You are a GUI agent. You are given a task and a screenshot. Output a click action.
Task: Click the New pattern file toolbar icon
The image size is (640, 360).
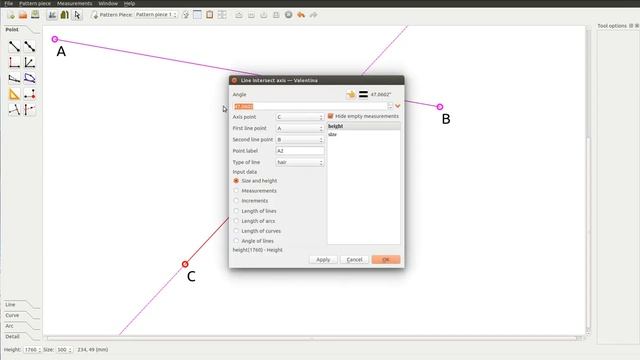[11, 15]
